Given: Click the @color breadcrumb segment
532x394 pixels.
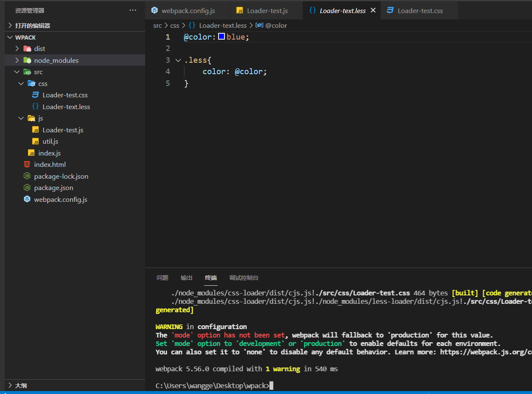Looking at the screenshot, I should click(x=276, y=25).
